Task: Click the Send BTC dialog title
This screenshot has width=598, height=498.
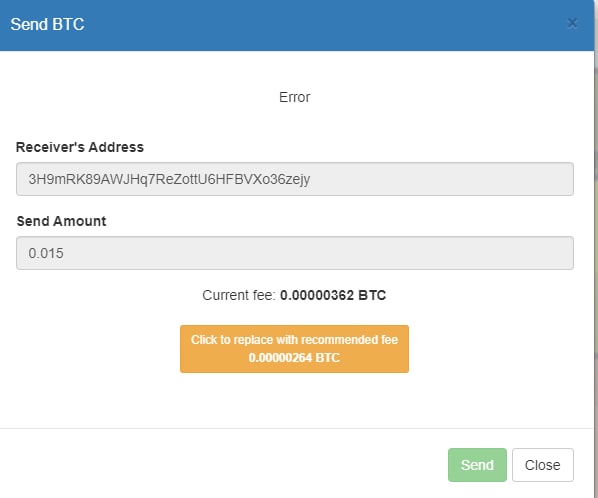Action: pos(47,24)
